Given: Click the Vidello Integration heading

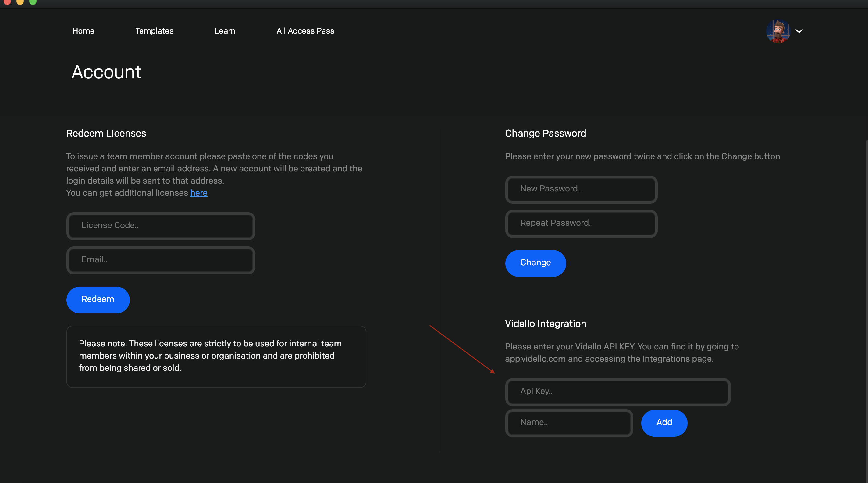Looking at the screenshot, I should [x=546, y=323].
